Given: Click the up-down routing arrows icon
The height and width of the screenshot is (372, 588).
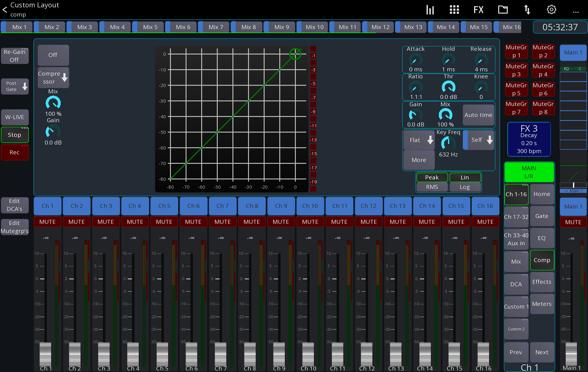Looking at the screenshot, I should click(527, 10).
